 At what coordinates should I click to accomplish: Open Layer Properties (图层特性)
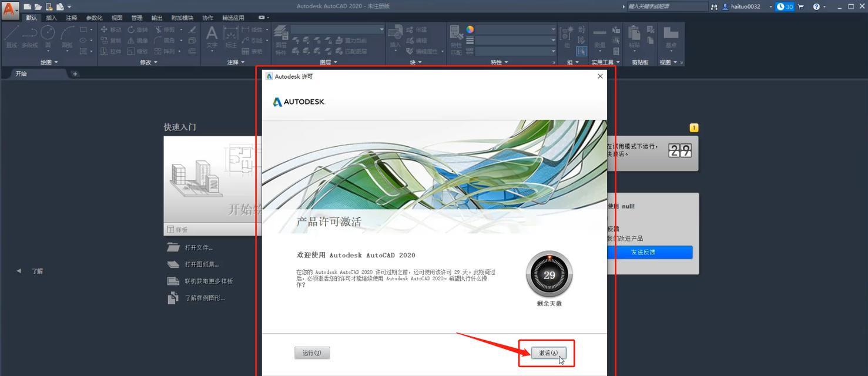281,40
